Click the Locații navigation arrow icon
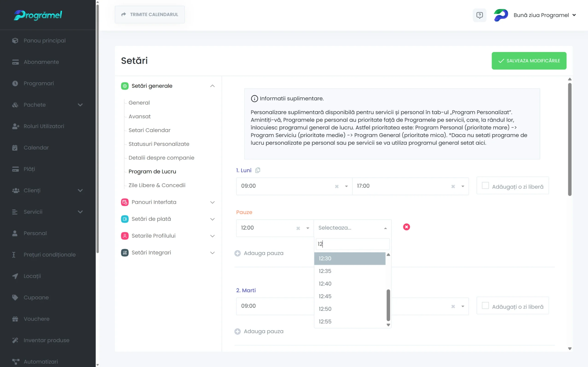 point(15,276)
